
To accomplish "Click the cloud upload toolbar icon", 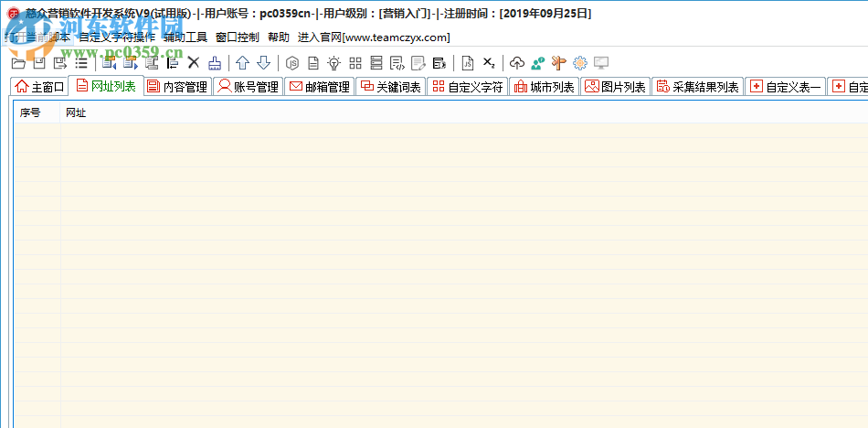I will click(x=516, y=63).
